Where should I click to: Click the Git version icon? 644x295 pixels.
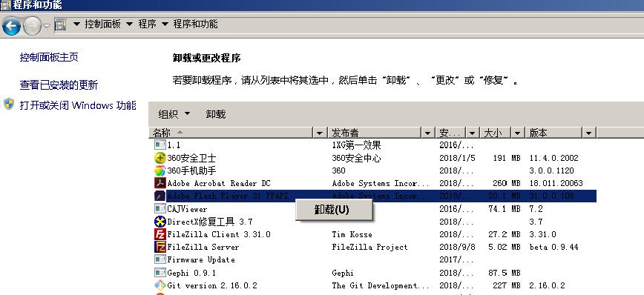160,285
